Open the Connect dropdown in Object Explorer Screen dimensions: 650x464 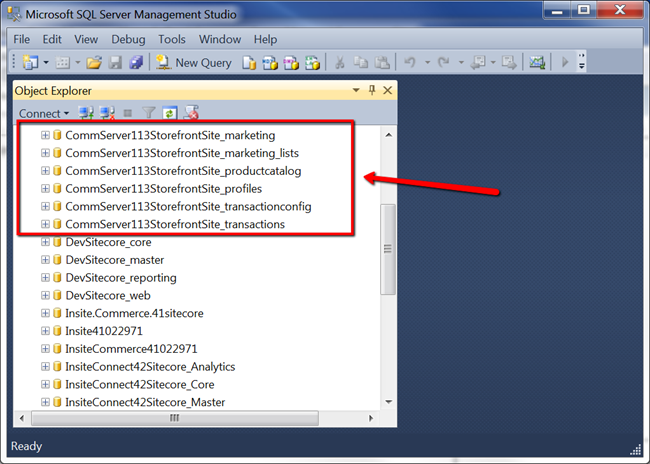pyautogui.click(x=44, y=113)
